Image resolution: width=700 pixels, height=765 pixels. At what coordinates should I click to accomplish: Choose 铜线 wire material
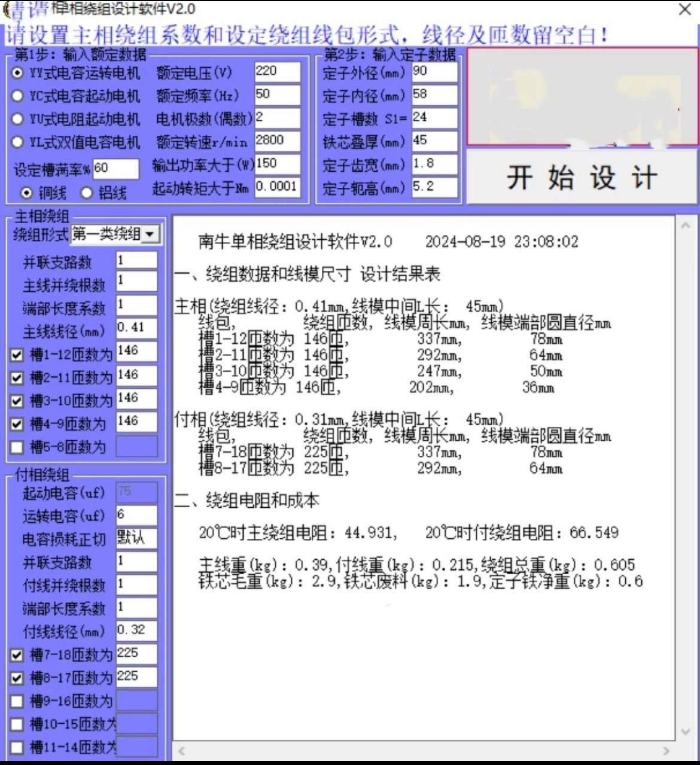pyautogui.click(x=26, y=193)
